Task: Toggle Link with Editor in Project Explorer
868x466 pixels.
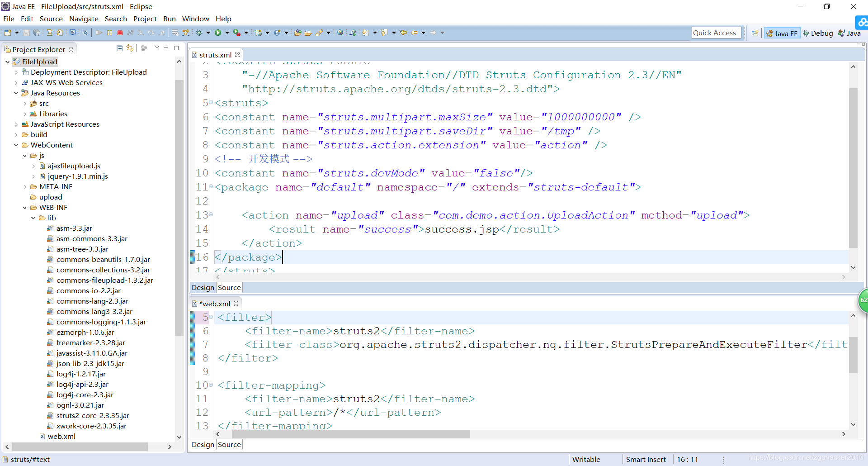Action: pyautogui.click(x=130, y=48)
